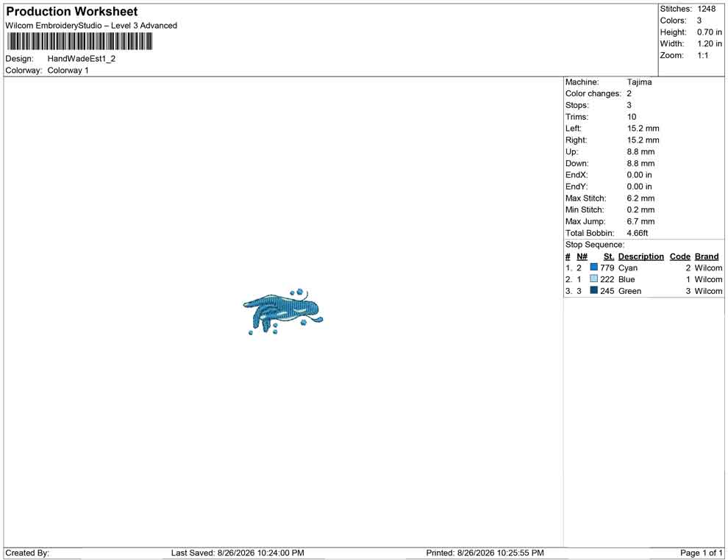728x560 pixels.
Task: Click the 'Created By:' footer label
Action: point(27,553)
